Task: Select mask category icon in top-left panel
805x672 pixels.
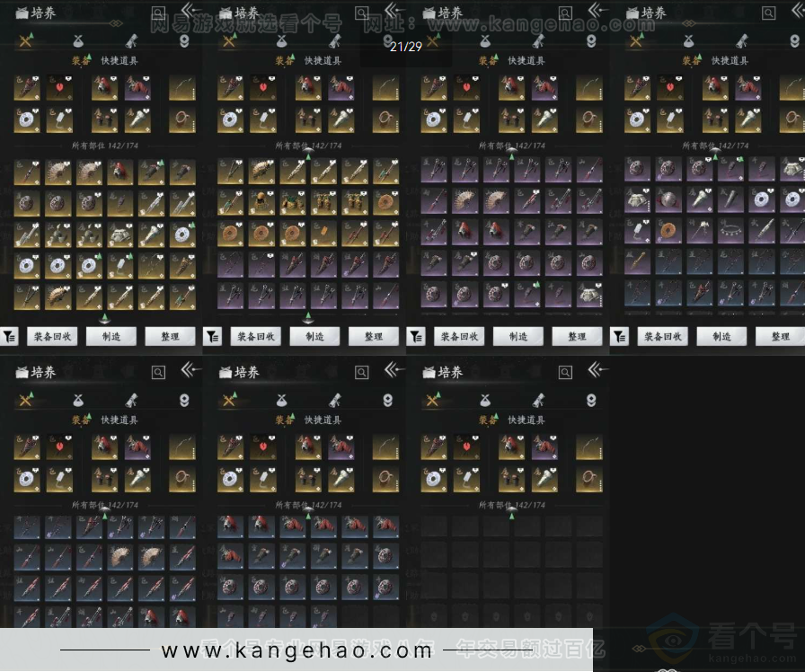Action: pyautogui.click(x=184, y=40)
